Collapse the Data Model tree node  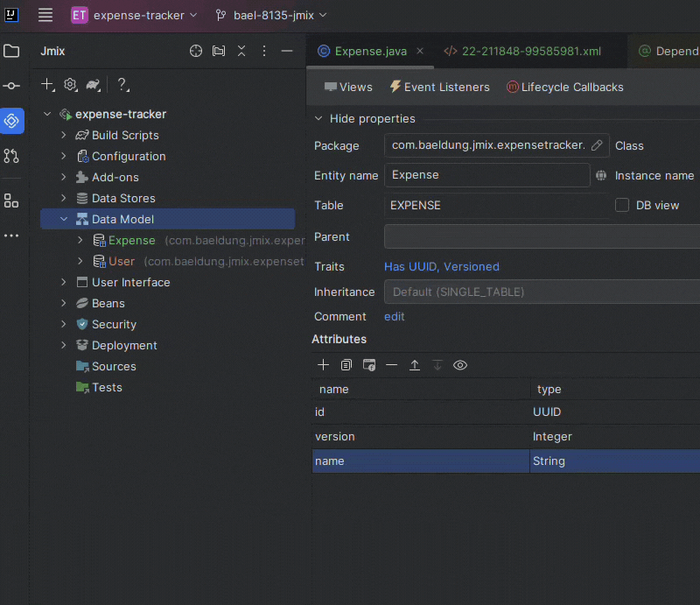[63, 219]
